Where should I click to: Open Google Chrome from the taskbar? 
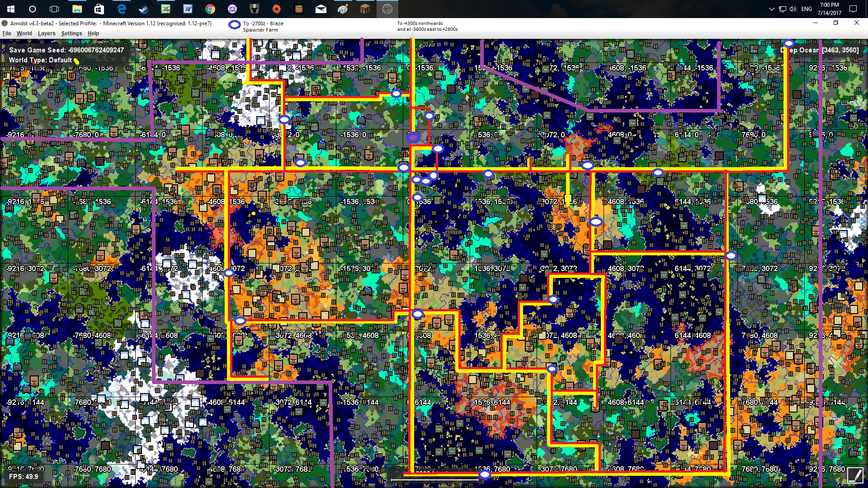pyautogui.click(x=210, y=9)
